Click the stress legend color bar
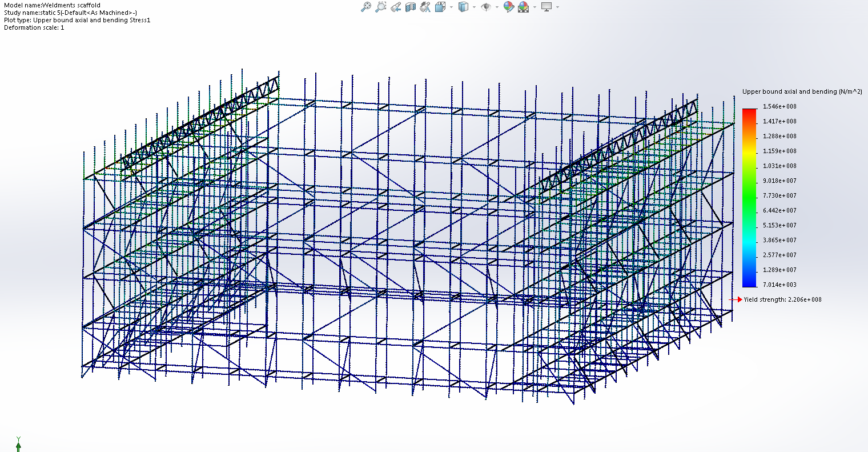Image resolution: width=868 pixels, height=452 pixels. (749, 197)
